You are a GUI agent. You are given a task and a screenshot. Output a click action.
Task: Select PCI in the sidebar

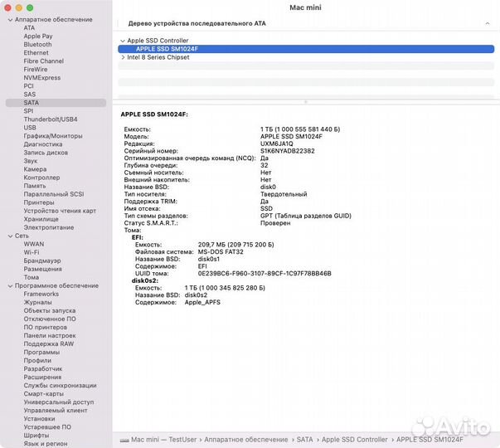(28, 85)
